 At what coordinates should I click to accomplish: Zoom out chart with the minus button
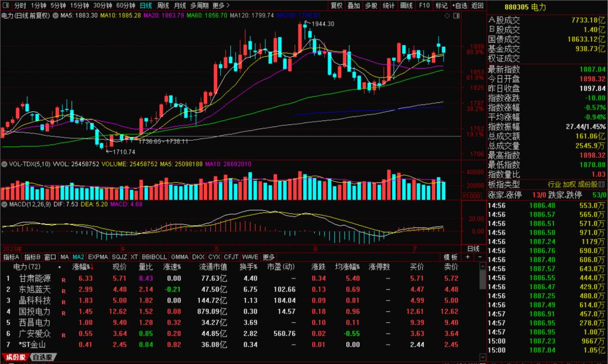coord(480,257)
